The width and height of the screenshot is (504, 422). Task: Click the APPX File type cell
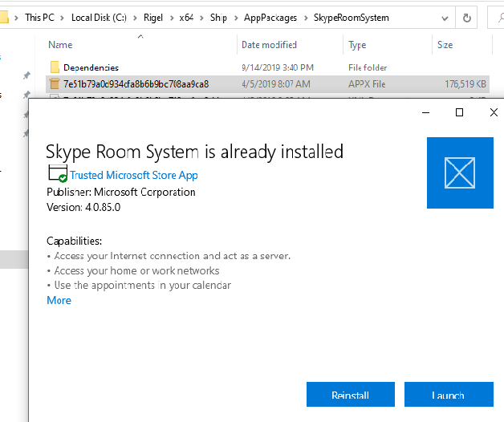point(367,84)
